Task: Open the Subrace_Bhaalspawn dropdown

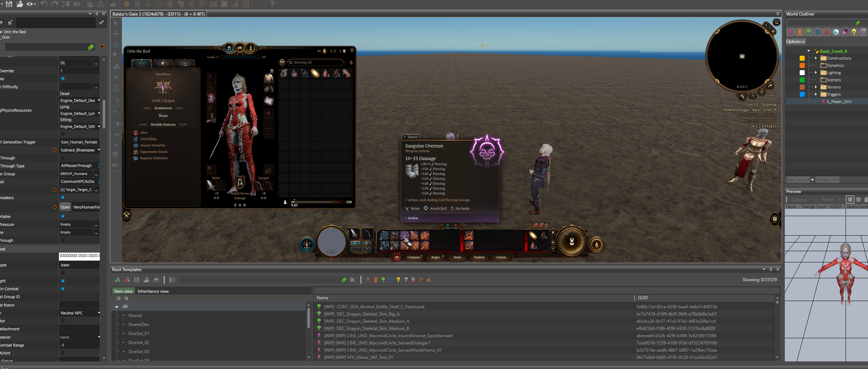Action: coord(80,150)
